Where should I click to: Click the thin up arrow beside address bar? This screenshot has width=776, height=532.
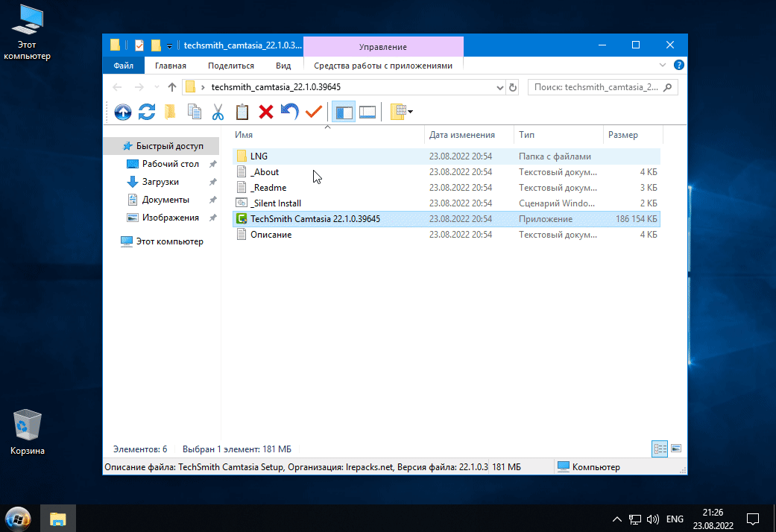click(x=171, y=87)
